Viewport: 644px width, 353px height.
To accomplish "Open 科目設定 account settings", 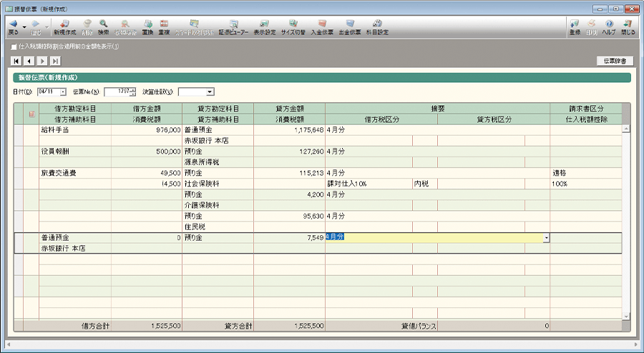I will point(377,27).
